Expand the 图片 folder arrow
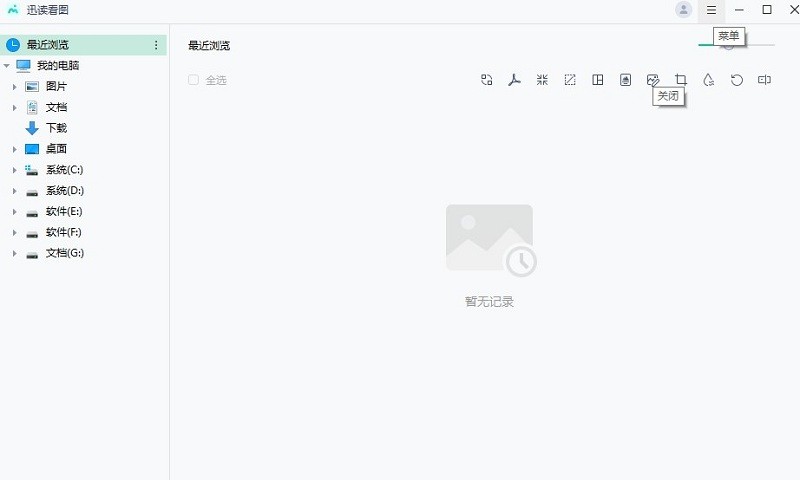The height and width of the screenshot is (480, 800). click(15, 87)
